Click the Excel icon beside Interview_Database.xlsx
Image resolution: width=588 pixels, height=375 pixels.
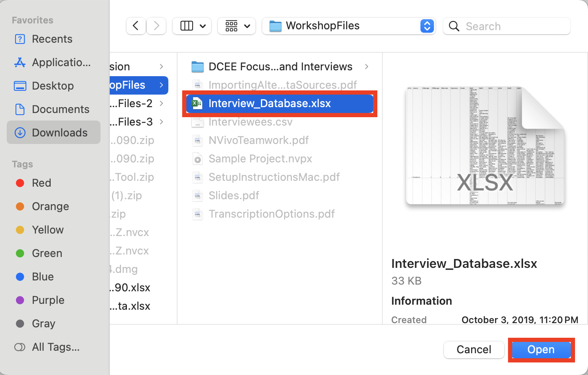197,103
